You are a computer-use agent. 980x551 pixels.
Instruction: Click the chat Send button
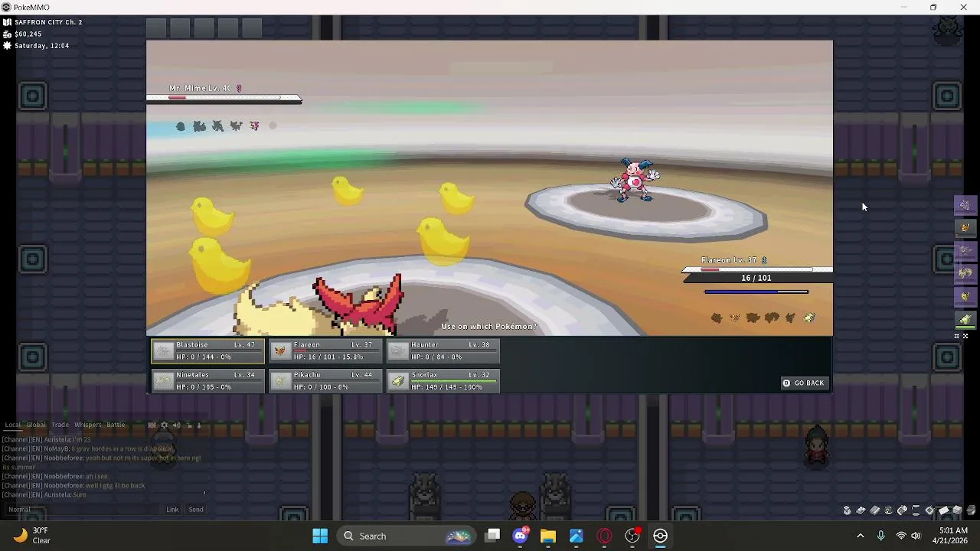click(196, 509)
